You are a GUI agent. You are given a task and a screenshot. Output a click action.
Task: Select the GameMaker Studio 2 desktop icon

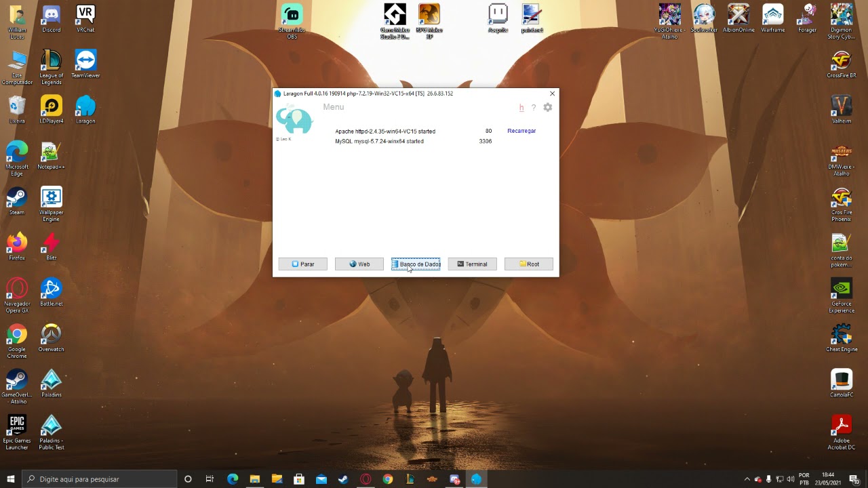[x=395, y=22]
